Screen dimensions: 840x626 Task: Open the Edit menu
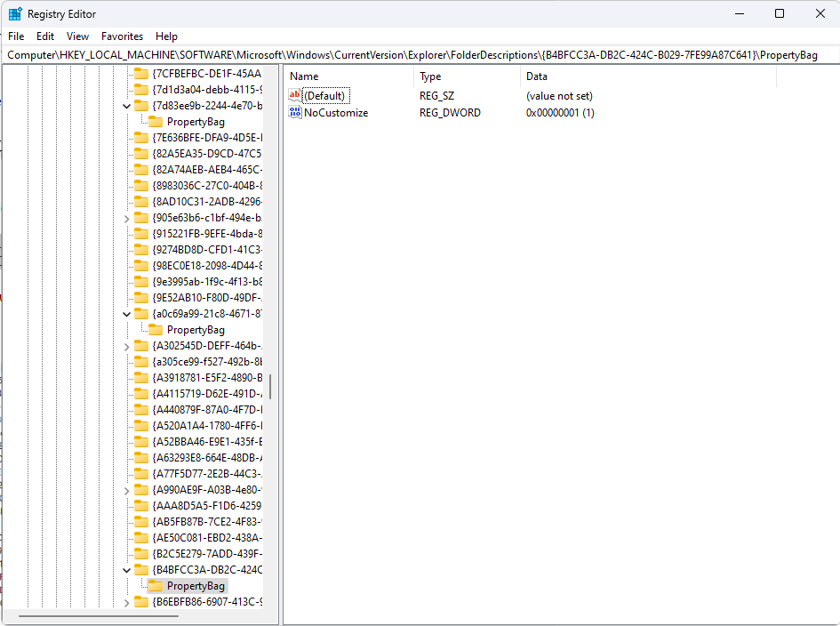click(45, 36)
